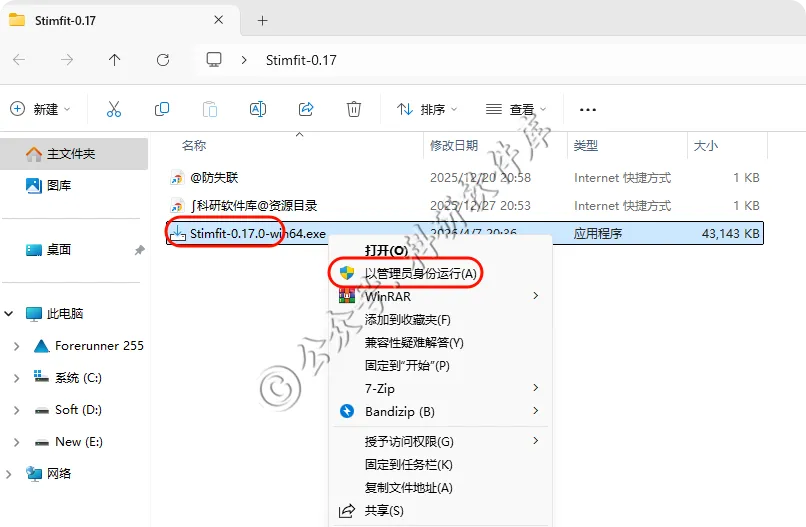Click the @防失联 shortcut icon

(x=177, y=178)
